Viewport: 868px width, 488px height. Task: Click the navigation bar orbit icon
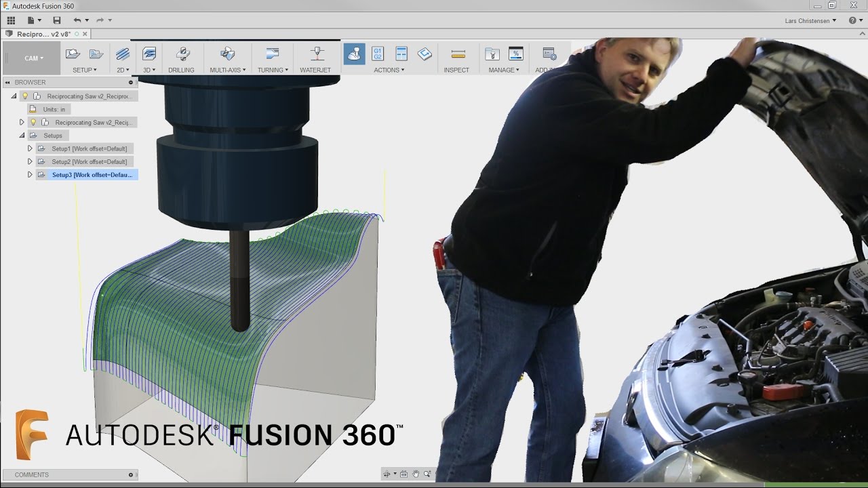[387, 474]
